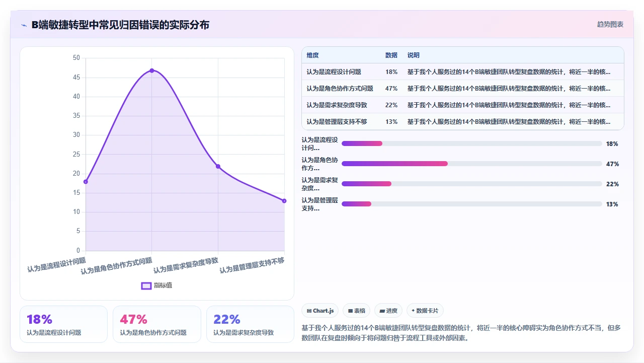
Task: Click the 47% progress bar for 认为是角色协作
Action: 471,164
